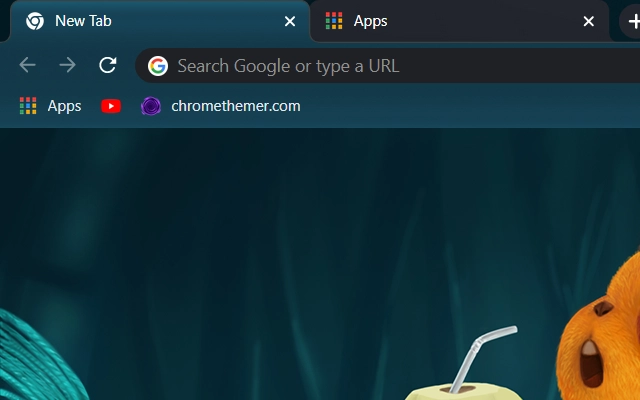
Task: Click the Google logo in address bar
Action: click(157, 66)
